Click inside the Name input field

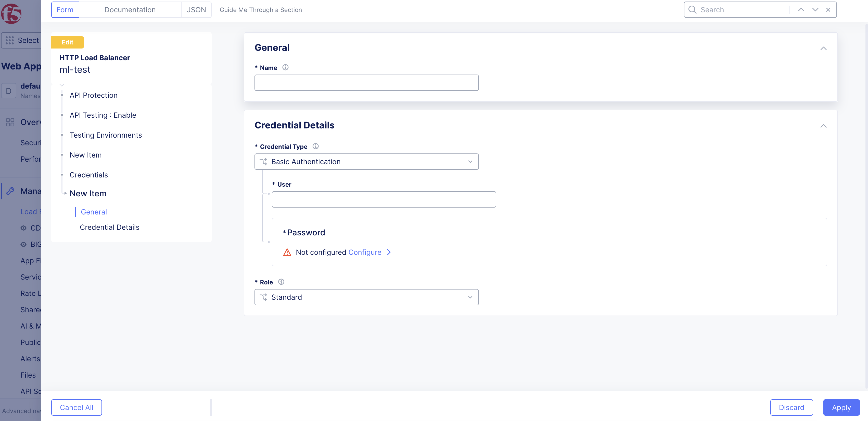367,82
